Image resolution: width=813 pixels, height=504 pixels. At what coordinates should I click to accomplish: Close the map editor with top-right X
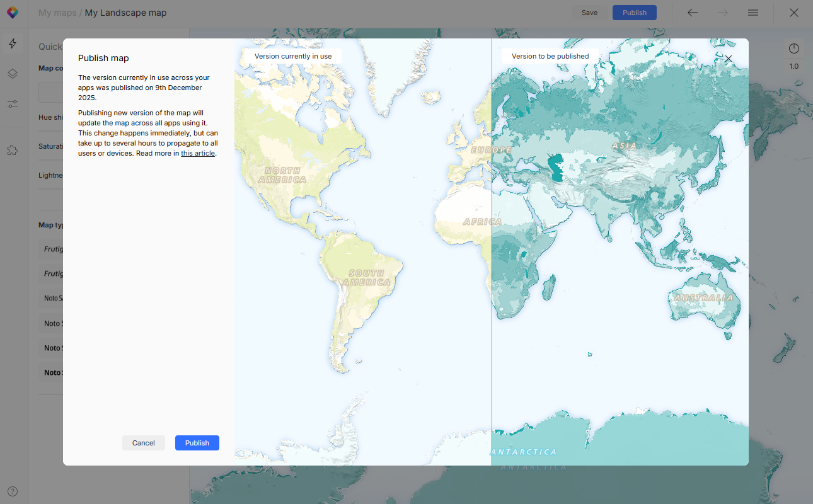794,13
